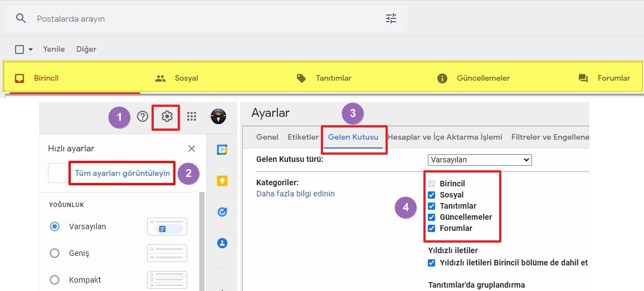Switch to the Tanıtımlar inbox tab
Image resolution: width=644 pixels, height=291 pixels.
coord(324,78)
